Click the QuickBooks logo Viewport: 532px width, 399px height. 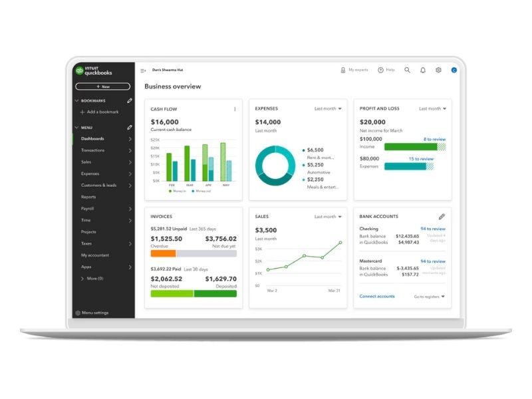click(x=94, y=70)
